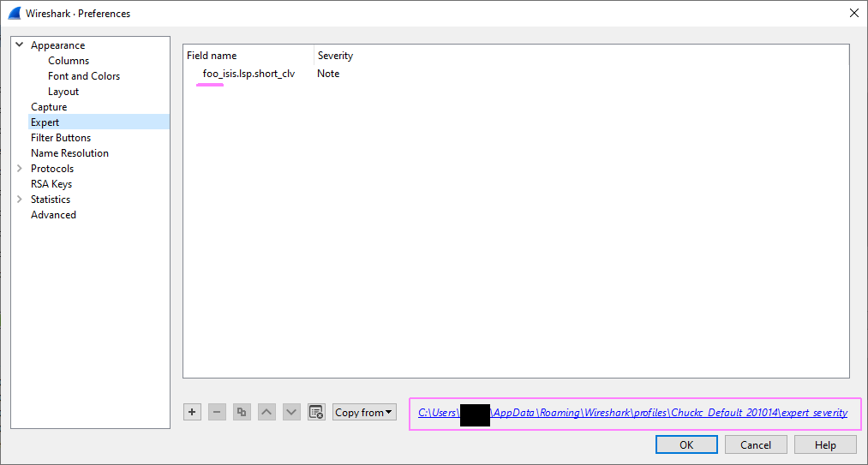Open the expert_severity file path link
The image size is (868, 465).
(632, 413)
